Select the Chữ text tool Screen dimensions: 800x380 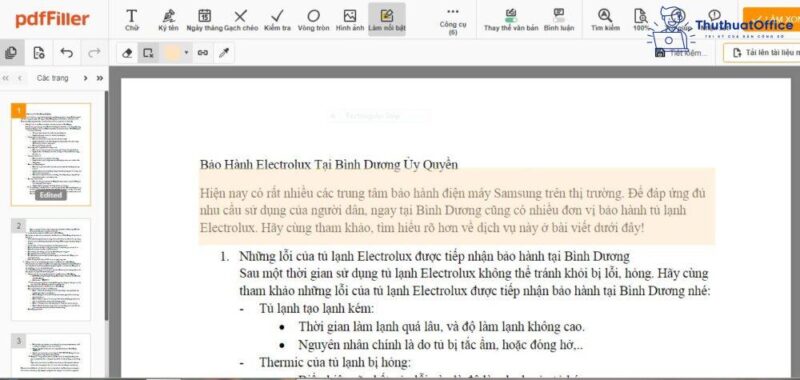132,20
